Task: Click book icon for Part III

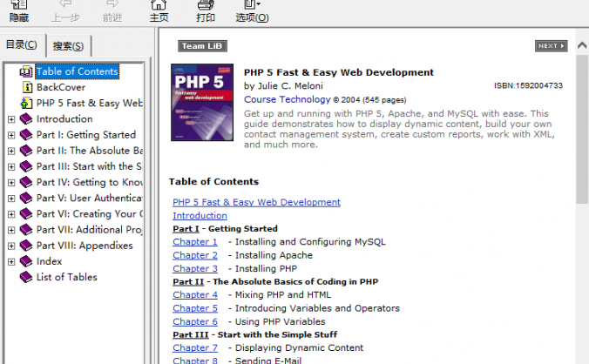Action: pos(26,165)
